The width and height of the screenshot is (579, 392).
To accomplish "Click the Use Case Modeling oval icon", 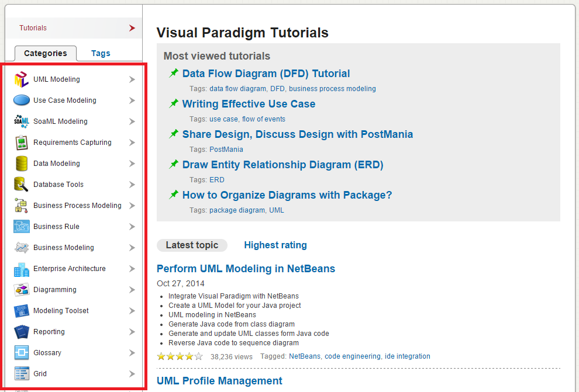I will click(x=22, y=100).
